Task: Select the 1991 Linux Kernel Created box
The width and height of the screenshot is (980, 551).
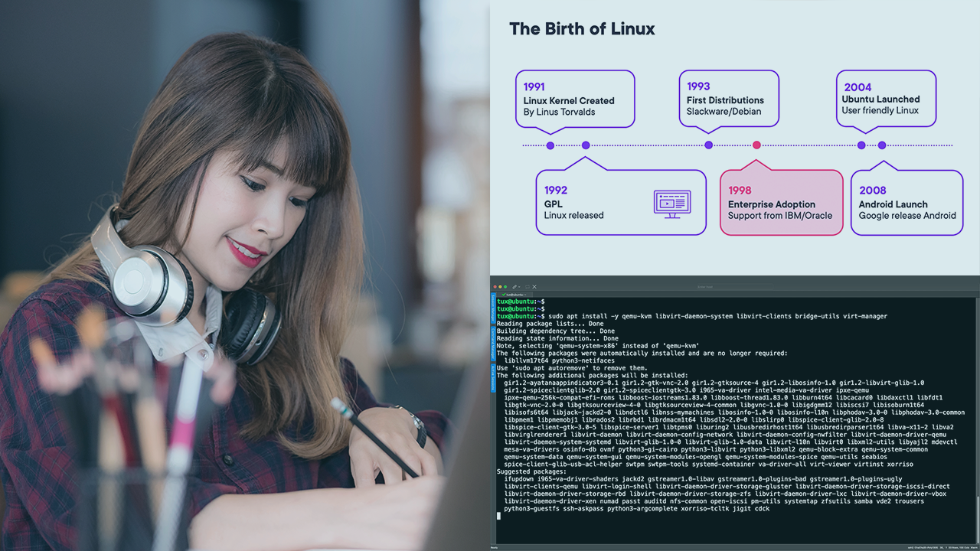Action: click(x=574, y=99)
